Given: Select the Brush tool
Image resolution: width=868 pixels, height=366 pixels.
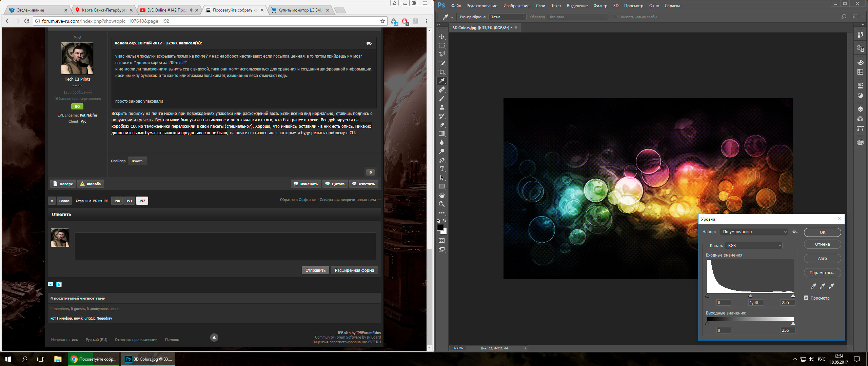Looking at the screenshot, I should (x=442, y=98).
